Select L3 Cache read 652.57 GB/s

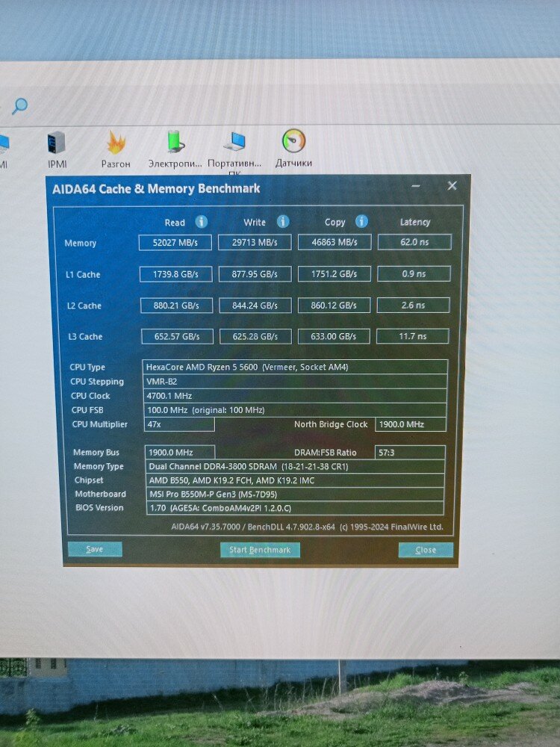click(x=177, y=336)
